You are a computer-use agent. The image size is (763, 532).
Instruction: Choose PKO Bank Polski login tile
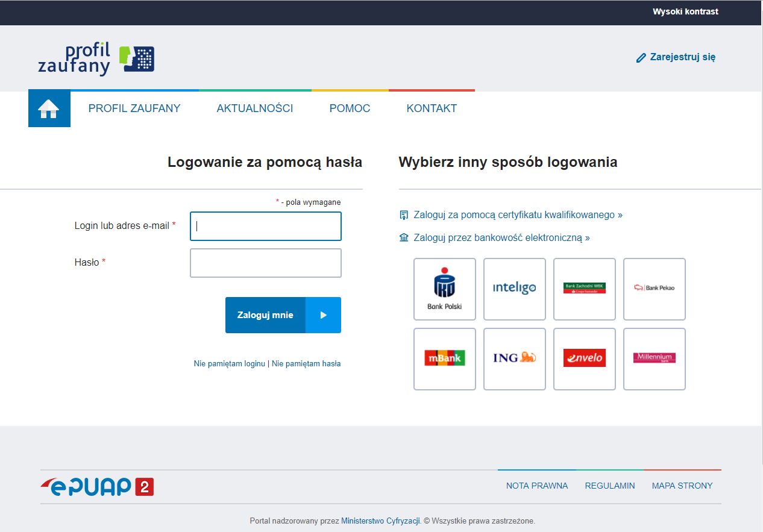pyautogui.click(x=445, y=289)
